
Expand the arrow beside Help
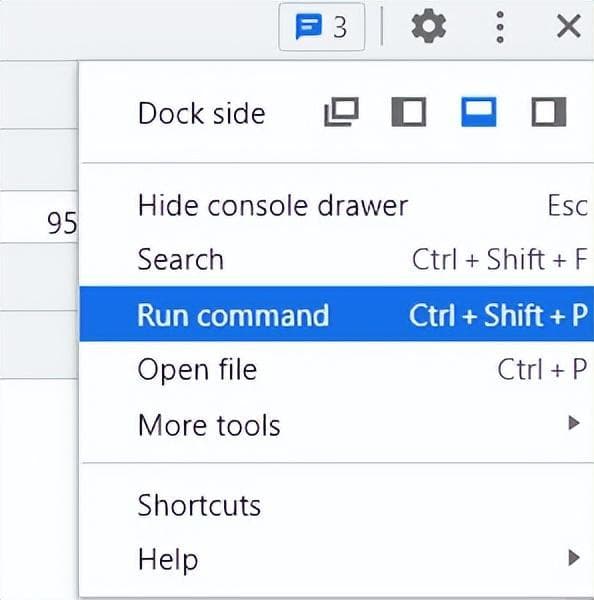(574, 558)
